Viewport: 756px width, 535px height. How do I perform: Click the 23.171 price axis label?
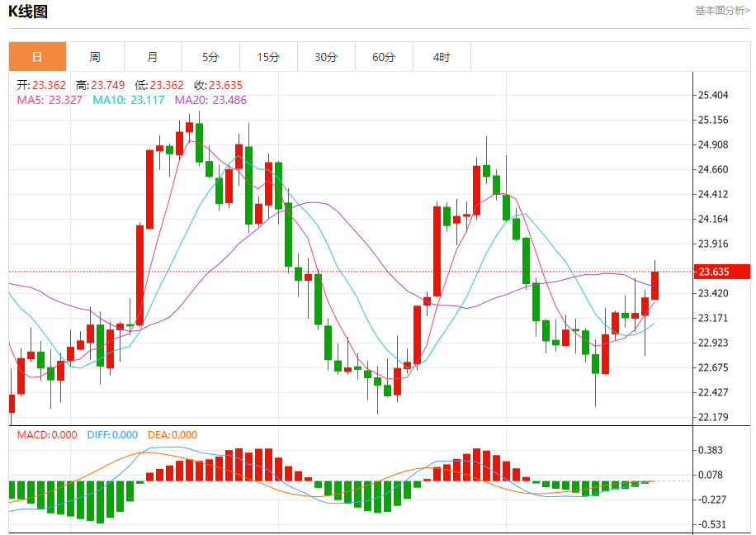pos(713,319)
